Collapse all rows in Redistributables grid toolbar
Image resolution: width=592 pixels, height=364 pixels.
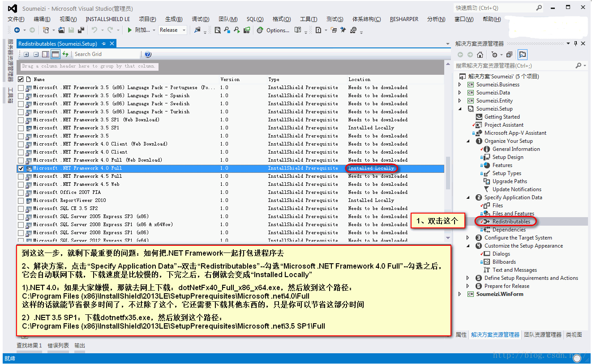coord(36,54)
